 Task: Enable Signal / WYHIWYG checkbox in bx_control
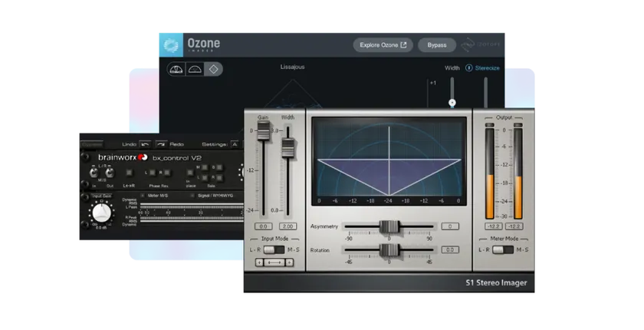192,196
